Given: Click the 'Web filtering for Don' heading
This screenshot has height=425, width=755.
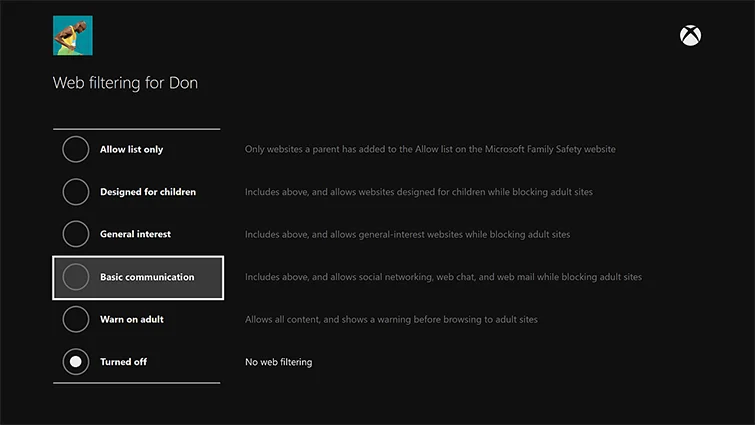Looking at the screenshot, I should pos(125,83).
